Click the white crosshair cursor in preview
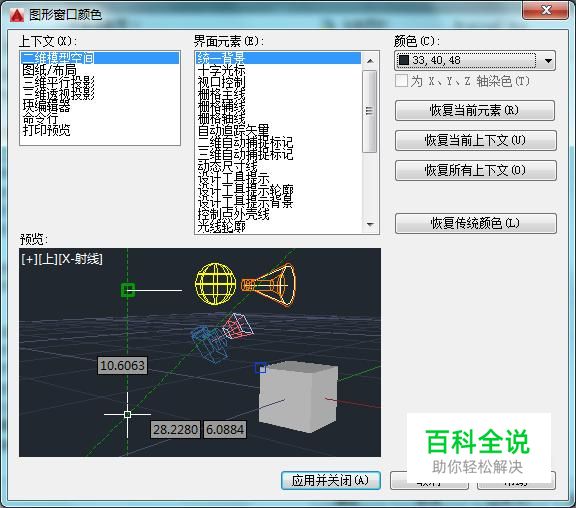Image resolution: width=576 pixels, height=508 pixels. [x=127, y=414]
